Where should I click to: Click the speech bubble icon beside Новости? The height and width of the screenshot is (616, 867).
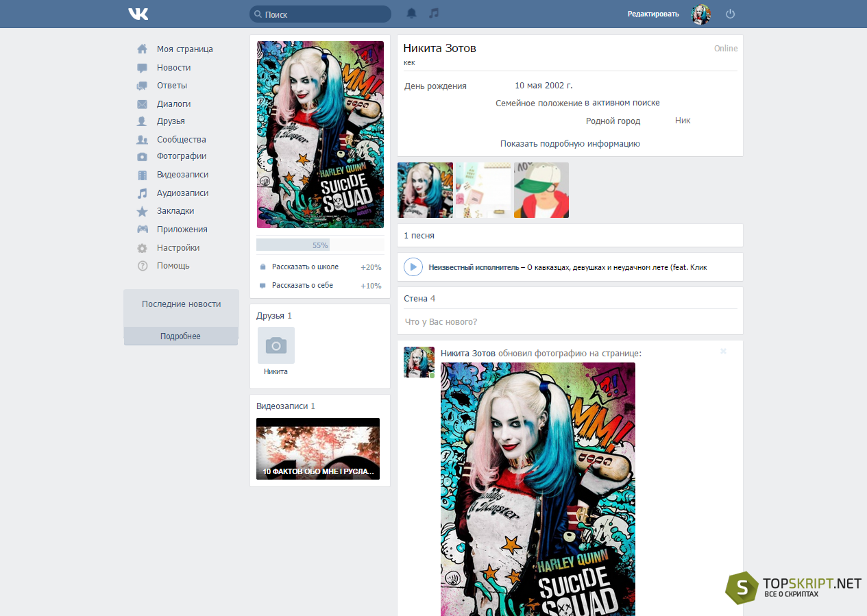coord(142,68)
